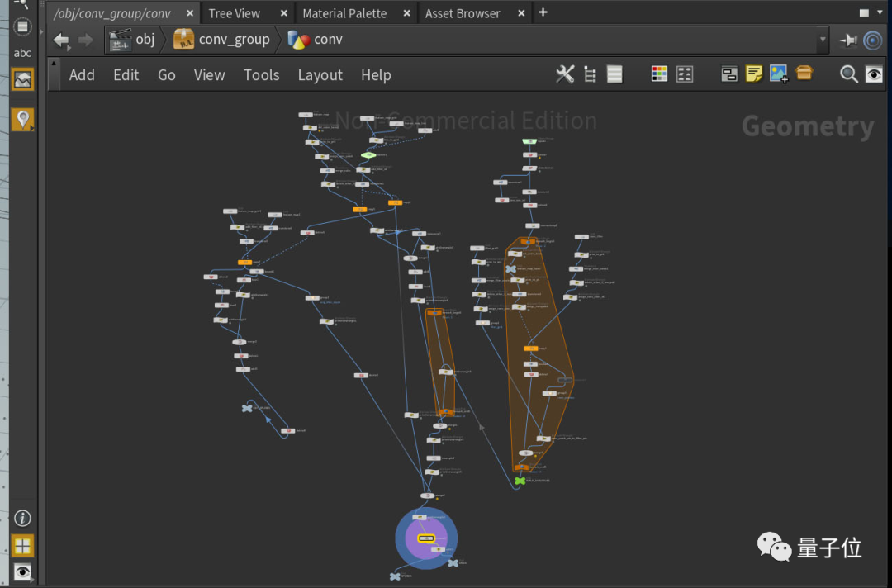Create a sticky note using the note icon
Image resolution: width=892 pixels, height=588 pixels.
coord(754,73)
